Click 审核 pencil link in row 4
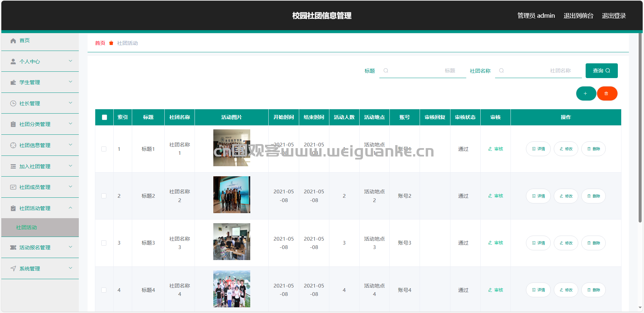The width and height of the screenshot is (644, 313). (x=495, y=290)
